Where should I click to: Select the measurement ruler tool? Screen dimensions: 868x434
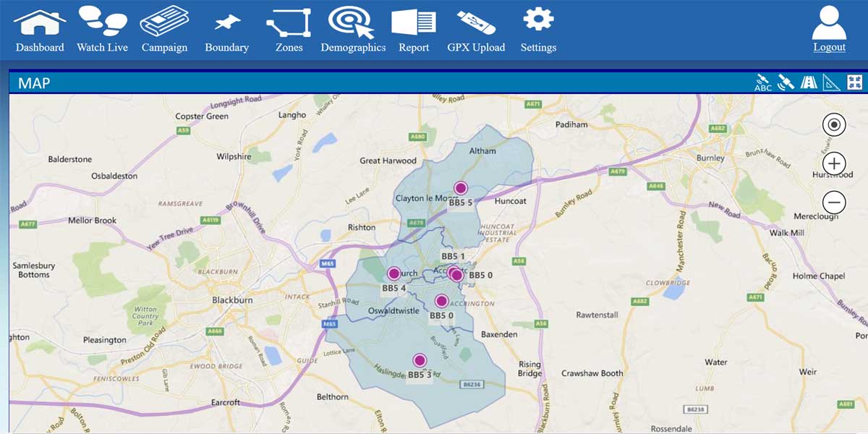(830, 81)
